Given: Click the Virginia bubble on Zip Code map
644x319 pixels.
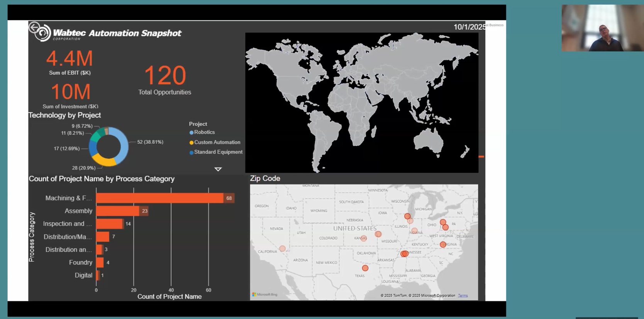Looking at the screenshot, I should pyautogui.click(x=443, y=244).
